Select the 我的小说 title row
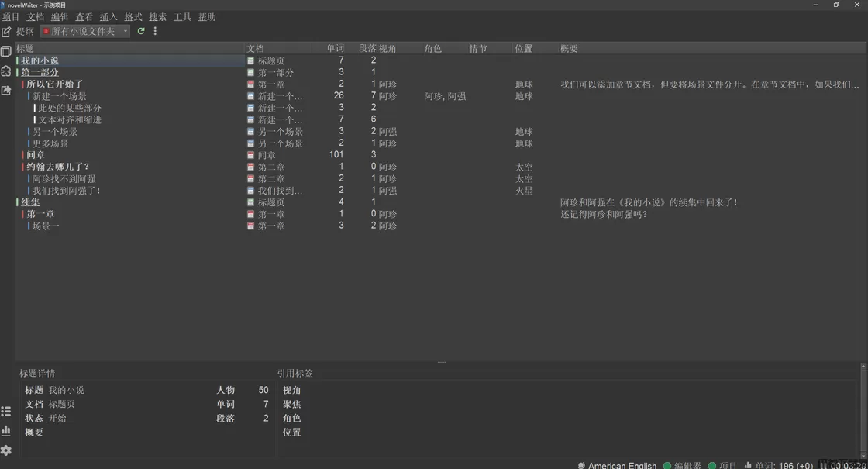The width and height of the screenshot is (868, 469). point(40,60)
